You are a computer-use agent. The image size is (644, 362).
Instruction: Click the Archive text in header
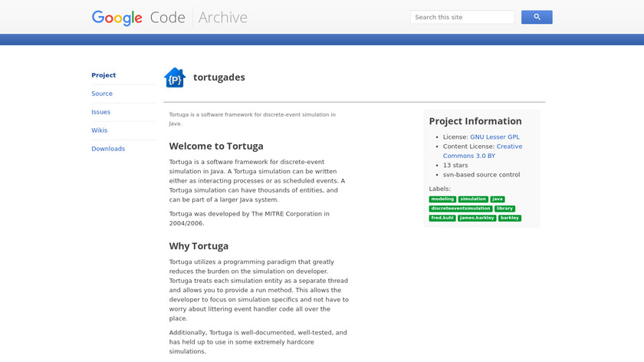tap(222, 18)
